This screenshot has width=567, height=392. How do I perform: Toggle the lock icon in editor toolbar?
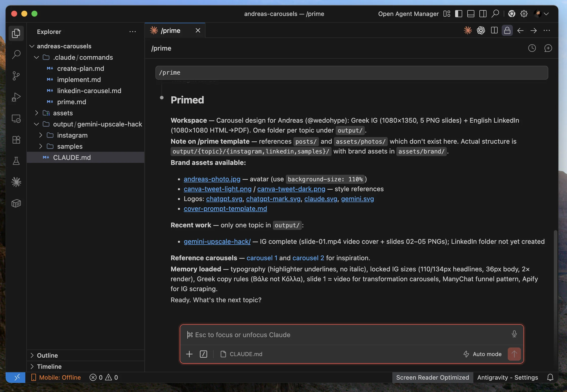coord(507,31)
